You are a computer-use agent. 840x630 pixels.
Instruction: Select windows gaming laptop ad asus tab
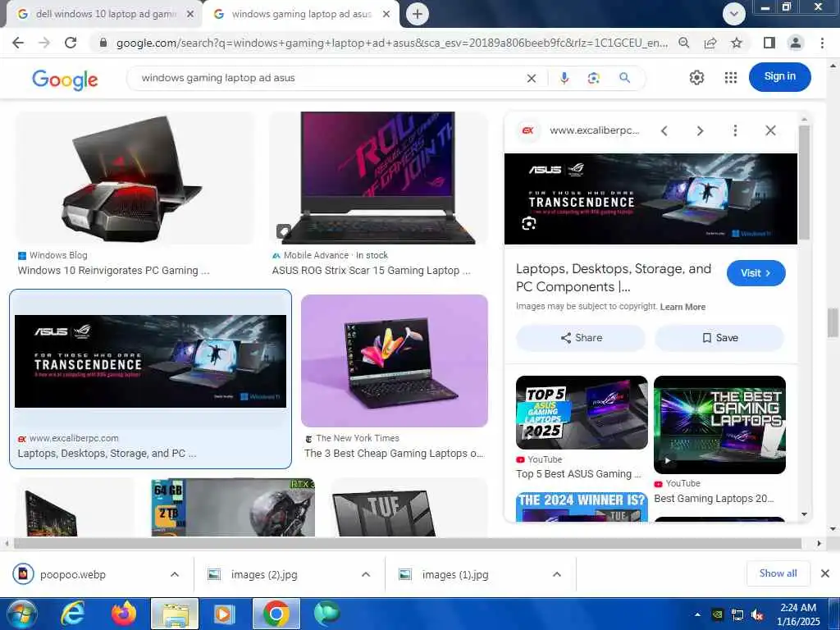point(301,14)
